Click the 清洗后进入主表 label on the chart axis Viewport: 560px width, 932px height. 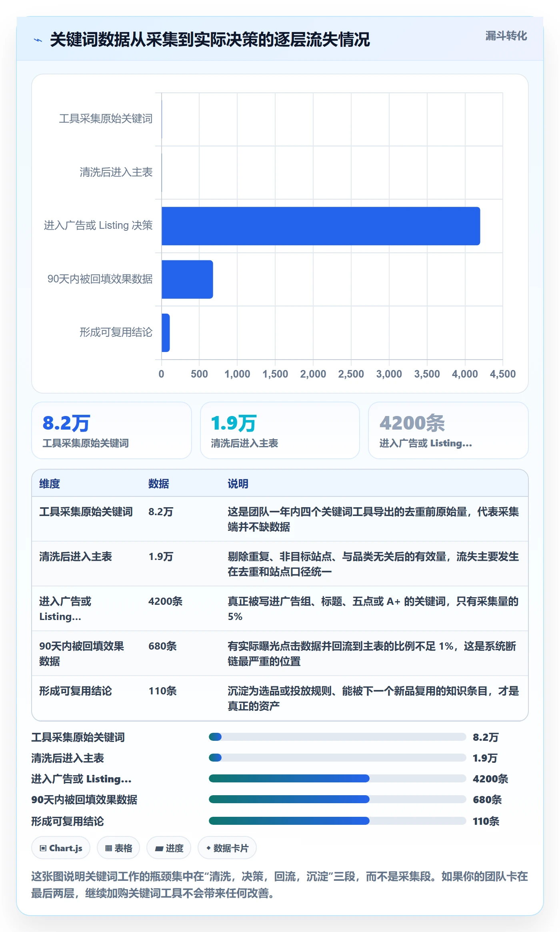116,172
